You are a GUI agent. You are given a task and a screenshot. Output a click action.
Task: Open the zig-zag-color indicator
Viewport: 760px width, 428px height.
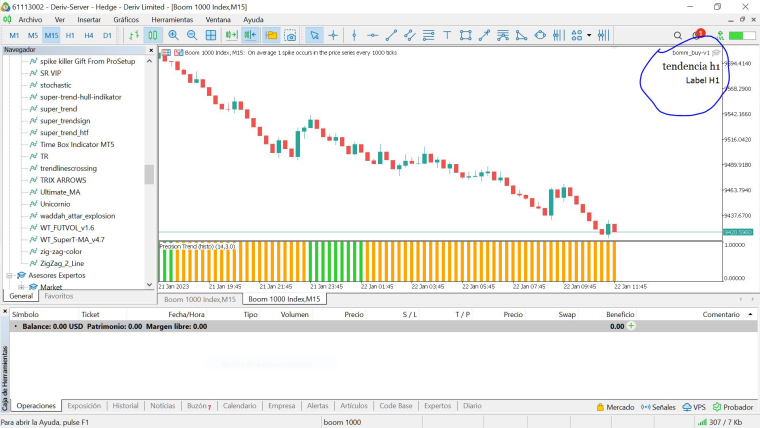pos(61,252)
